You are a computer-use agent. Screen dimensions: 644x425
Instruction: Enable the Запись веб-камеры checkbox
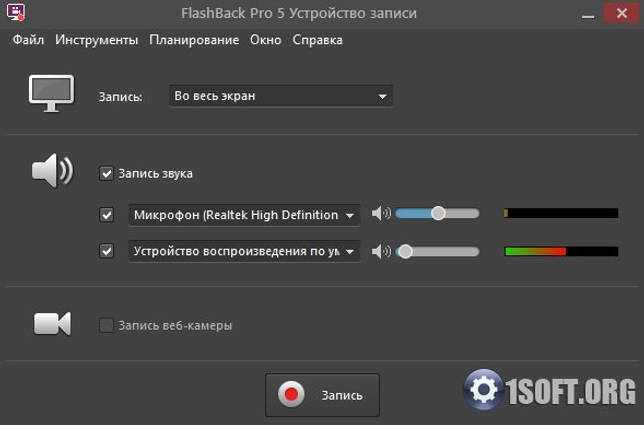pyautogui.click(x=106, y=326)
